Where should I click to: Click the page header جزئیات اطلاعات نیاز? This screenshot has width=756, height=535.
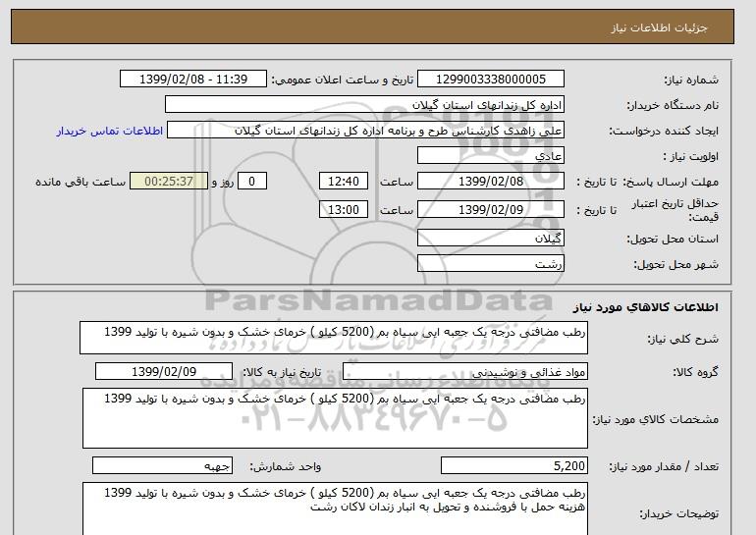(x=659, y=27)
